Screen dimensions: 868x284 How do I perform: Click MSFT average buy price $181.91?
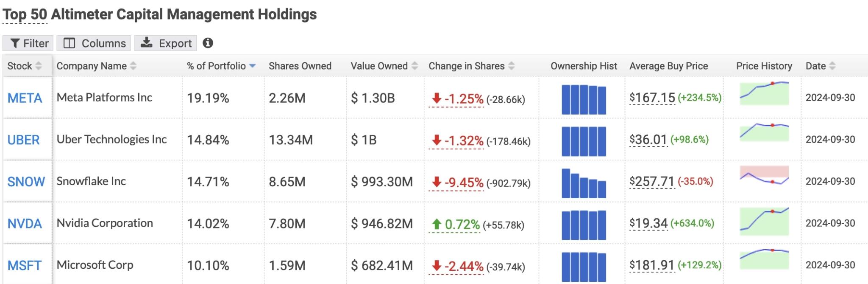tap(652, 265)
